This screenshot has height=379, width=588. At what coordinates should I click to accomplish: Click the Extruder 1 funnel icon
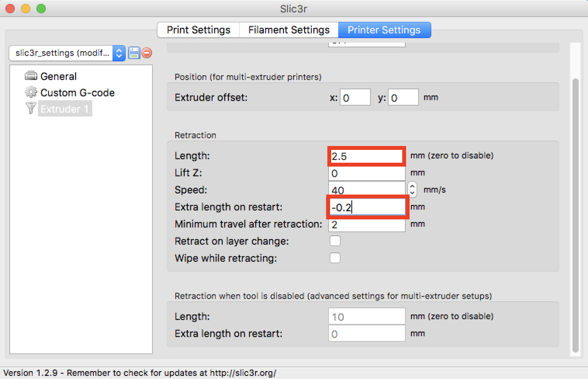[31, 108]
